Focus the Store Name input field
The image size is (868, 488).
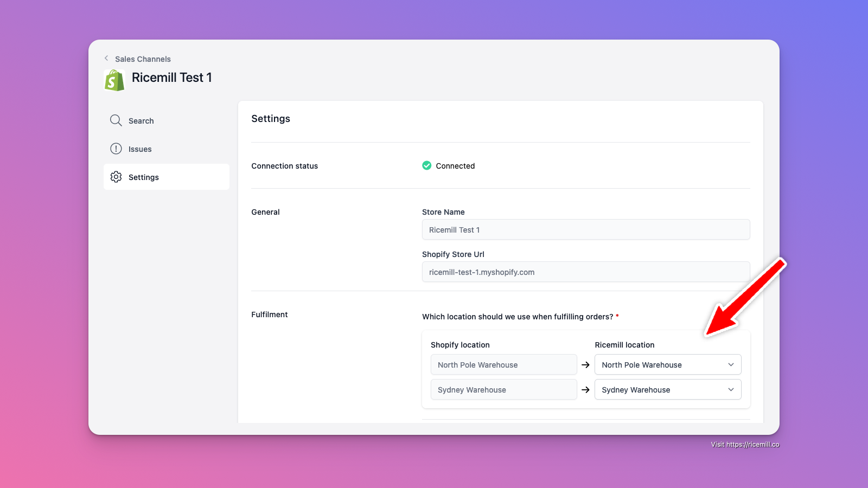(586, 229)
